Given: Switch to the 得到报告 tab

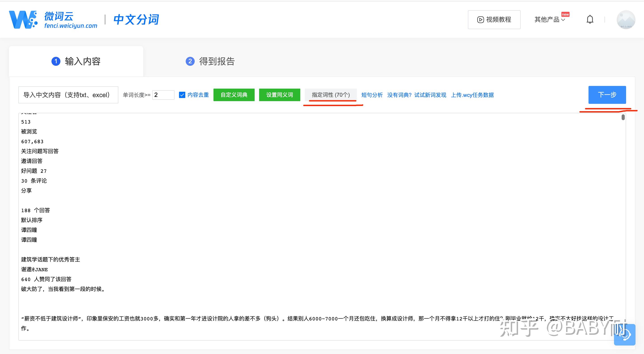Looking at the screenshot, I should click(x=217, y=61).
